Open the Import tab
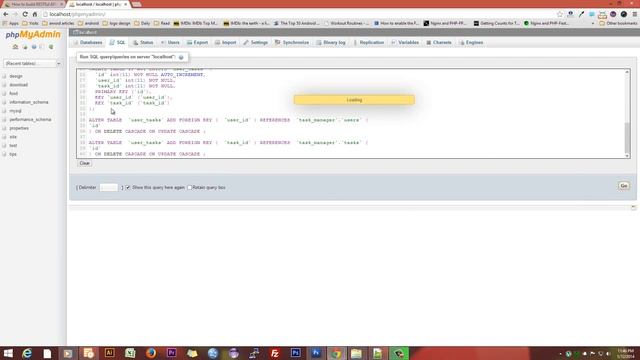The width and height of the screenshot is (640, 360). [x=225, y=42]
